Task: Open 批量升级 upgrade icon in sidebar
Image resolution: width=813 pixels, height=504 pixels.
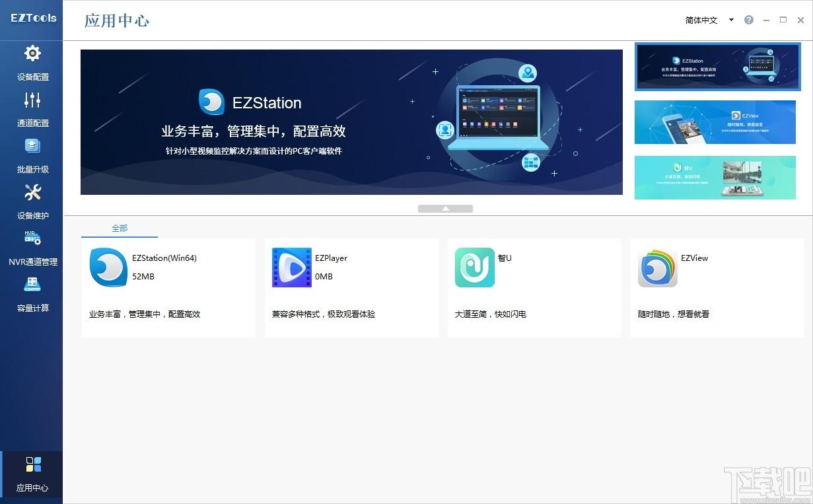Action: (x=32, y=146)
